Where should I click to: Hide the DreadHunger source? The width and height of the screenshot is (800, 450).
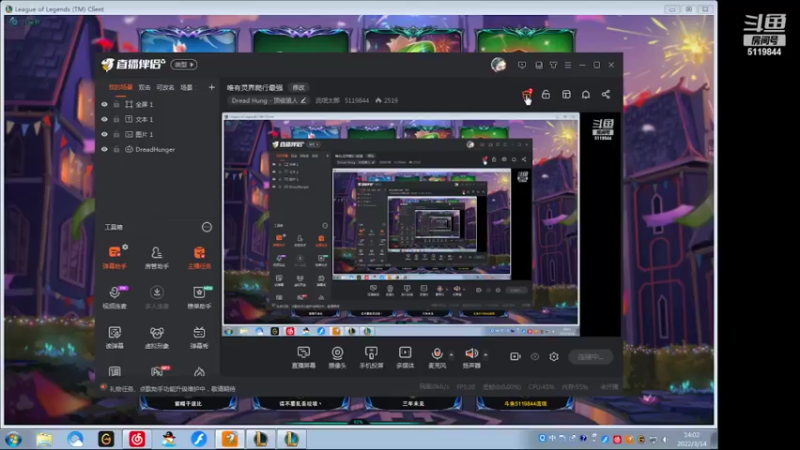coord(105,149)
